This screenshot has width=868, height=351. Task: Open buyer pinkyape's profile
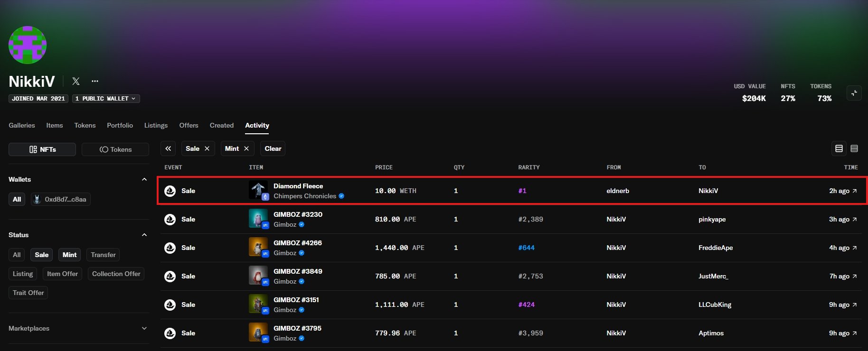coord(712,219)
